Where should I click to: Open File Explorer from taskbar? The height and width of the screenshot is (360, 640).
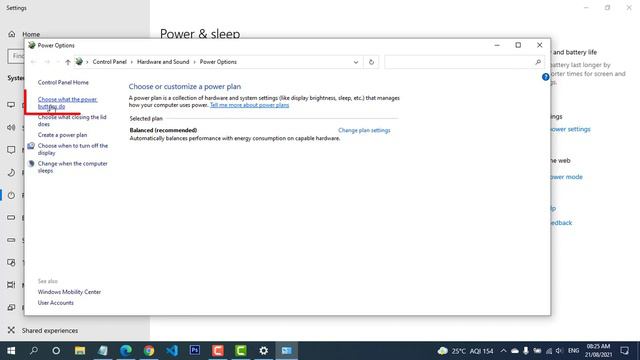(80, 351)
